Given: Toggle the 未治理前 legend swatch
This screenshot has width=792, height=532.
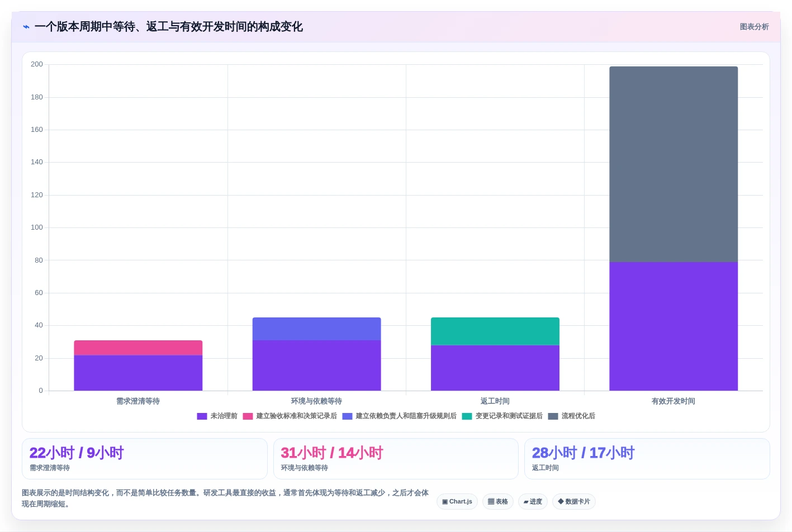Looking at the screenshot, I should click(202, 416).
